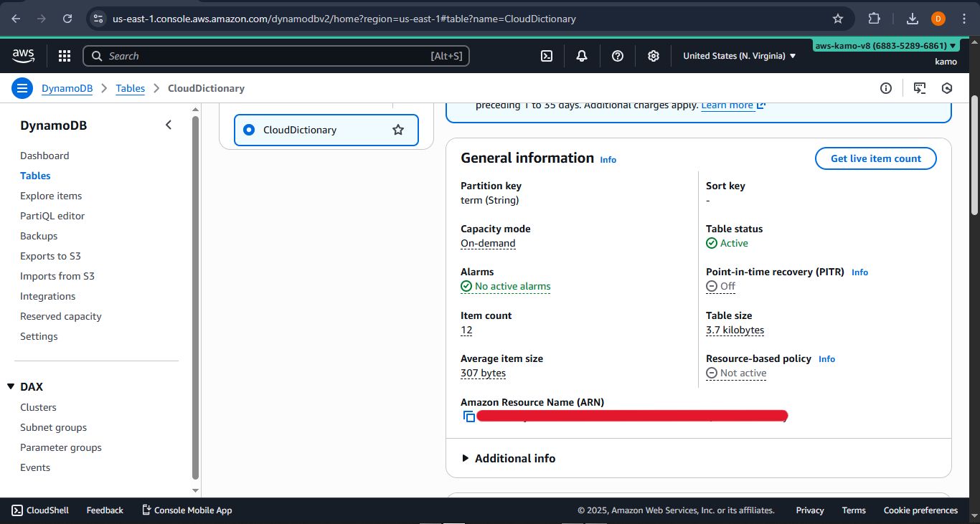The width and height of the screenshot is (980, 524).
Task: Toggle Point-in-time recovery via Off link
Action: pos(725,286)
